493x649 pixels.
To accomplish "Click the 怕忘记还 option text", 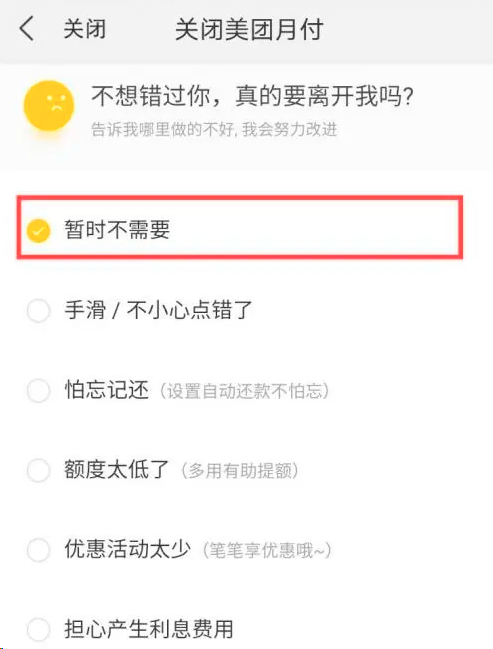I will coord(106,390).
